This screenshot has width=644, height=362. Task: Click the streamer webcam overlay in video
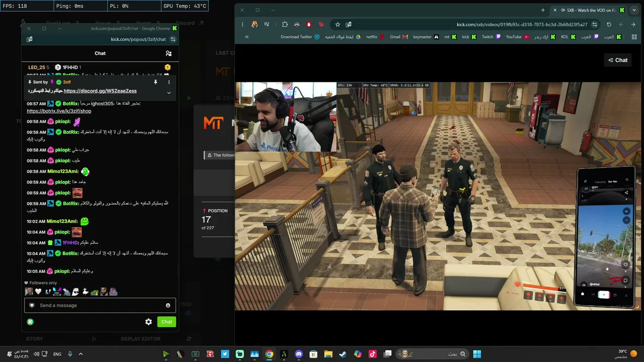tap(285, 117)
